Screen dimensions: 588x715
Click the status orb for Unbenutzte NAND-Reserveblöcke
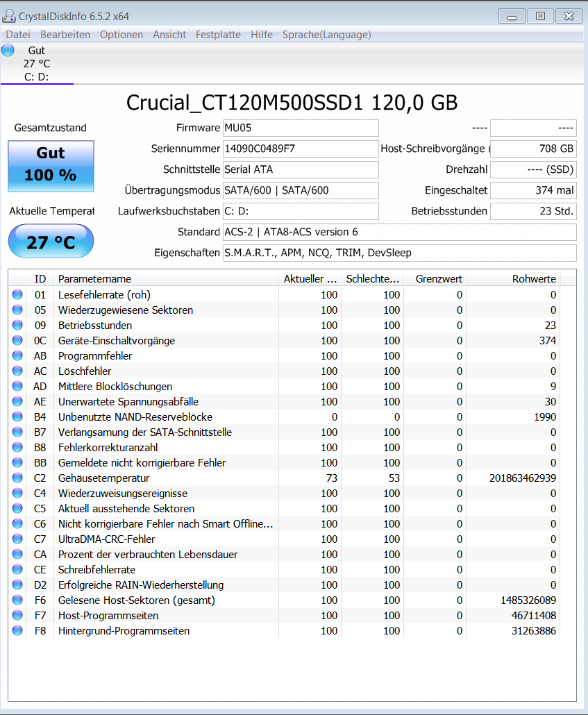(x=17, y=417)
